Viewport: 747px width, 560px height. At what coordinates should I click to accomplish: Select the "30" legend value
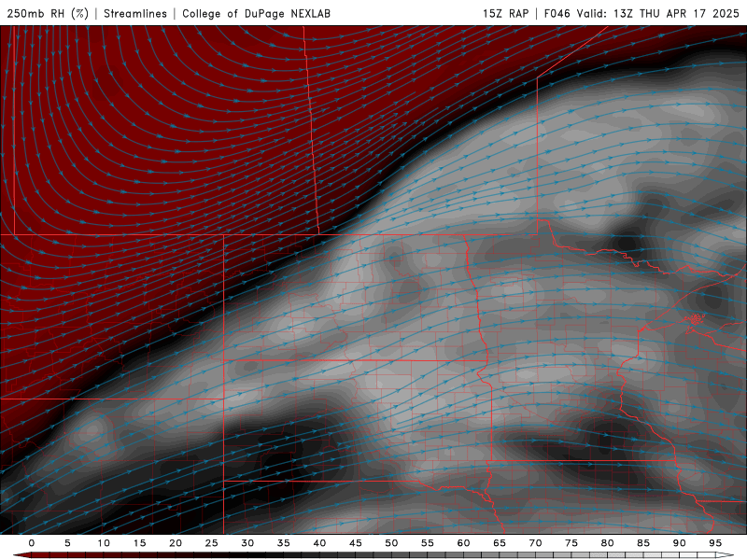(247, 543)
